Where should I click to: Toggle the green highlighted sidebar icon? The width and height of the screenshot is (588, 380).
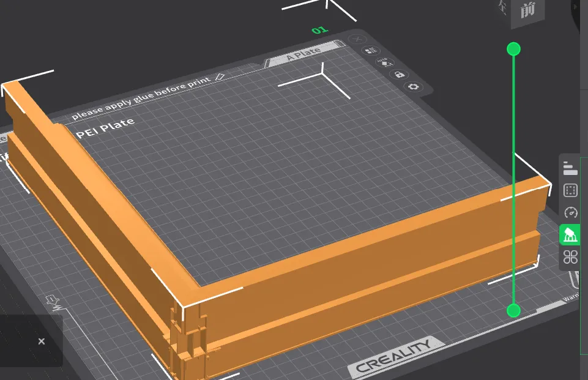click(x=570, y=234)
